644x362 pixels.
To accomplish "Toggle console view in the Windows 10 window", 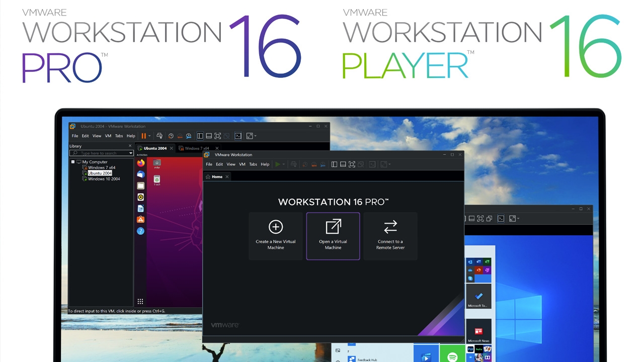I will [501, 218].
